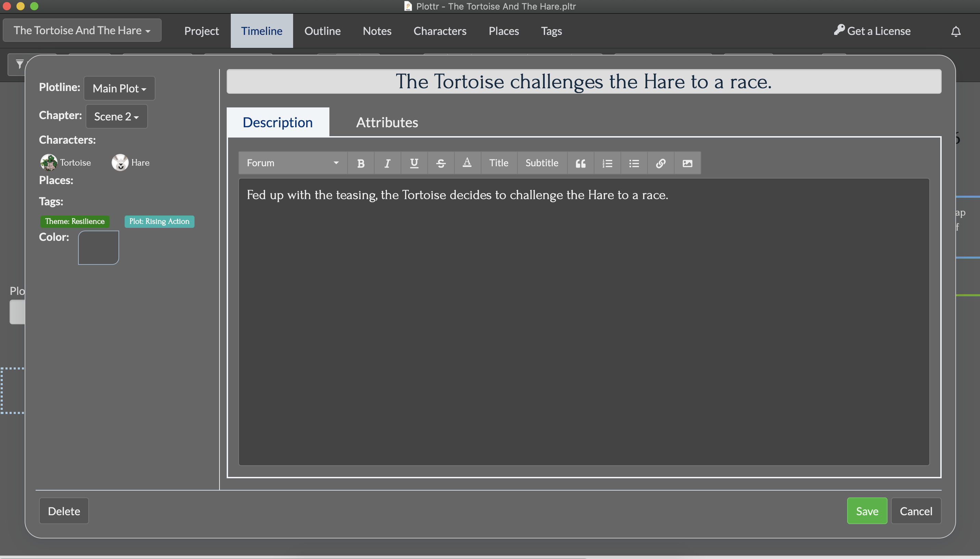Apply strikethrough formatting
The height and width of the screenshot is (559, 980).
coord(441,163)
